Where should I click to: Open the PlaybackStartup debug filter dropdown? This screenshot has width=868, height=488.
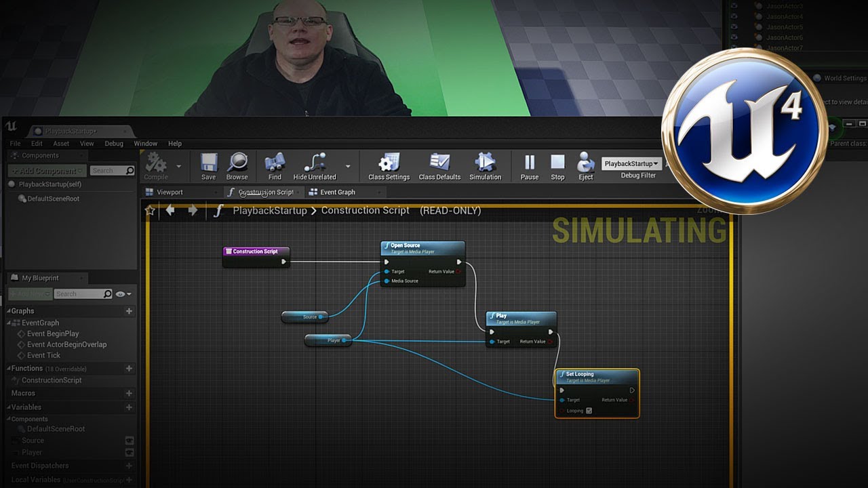tap(631, 163)
